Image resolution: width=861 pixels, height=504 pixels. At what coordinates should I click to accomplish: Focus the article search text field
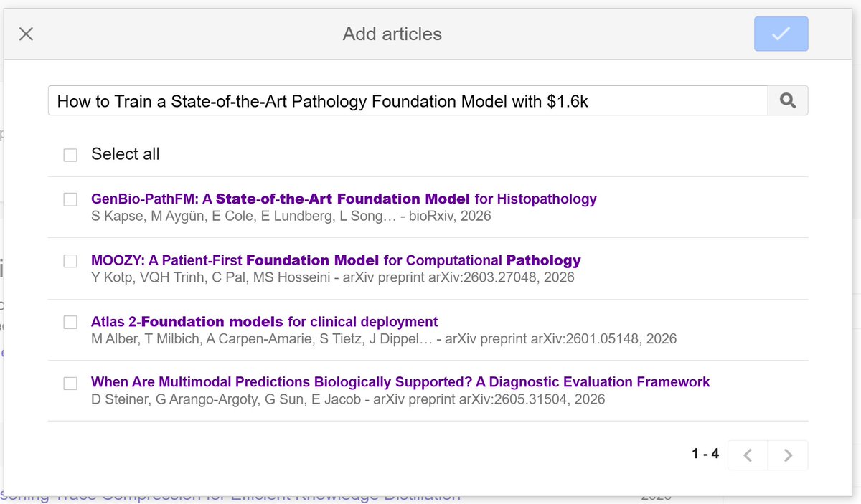(408, 101)
